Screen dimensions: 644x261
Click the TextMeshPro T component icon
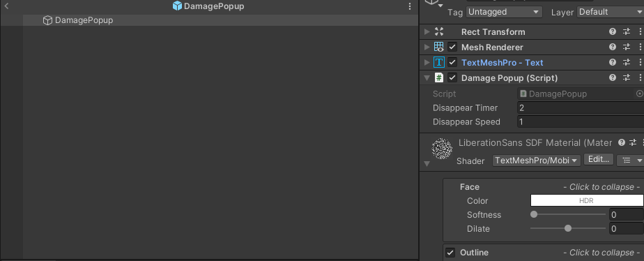pos(439,63)
